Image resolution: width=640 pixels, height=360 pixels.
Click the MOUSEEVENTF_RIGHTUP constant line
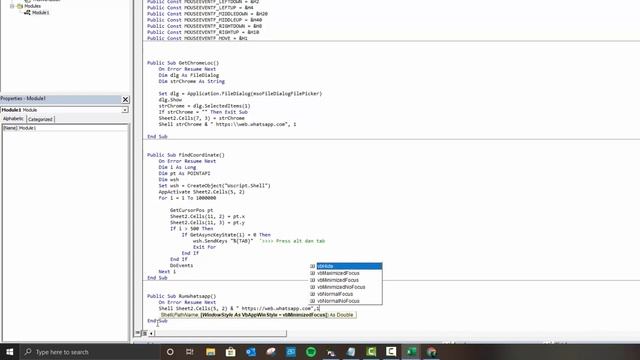pos(203,32)
